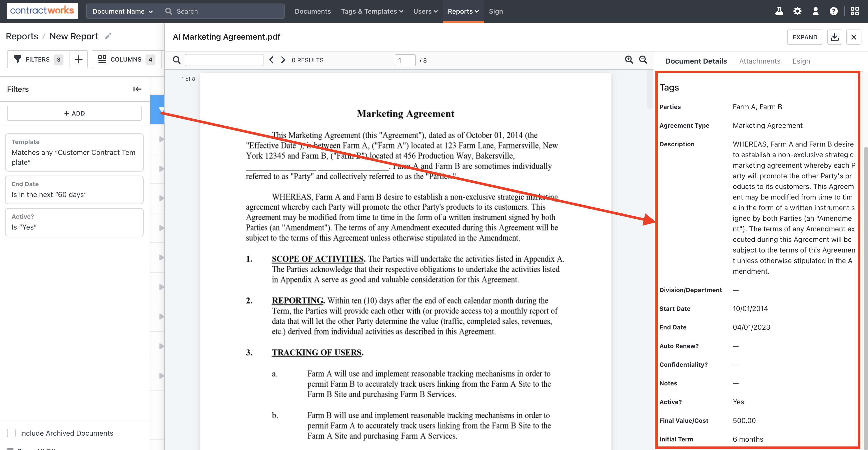This screenshot has width=868, height=450.
Task: Open the Document Name search dropdown
Action: (x=122, y=11)
